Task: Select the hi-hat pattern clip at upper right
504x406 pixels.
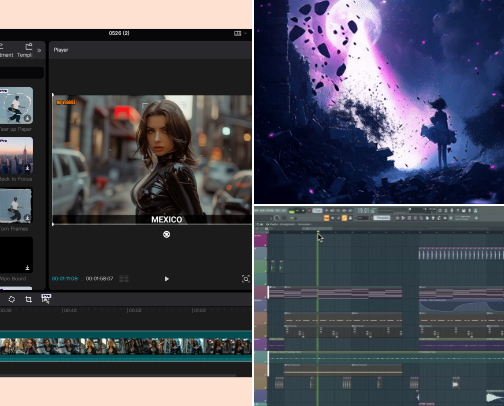Action: coord(461,254)
